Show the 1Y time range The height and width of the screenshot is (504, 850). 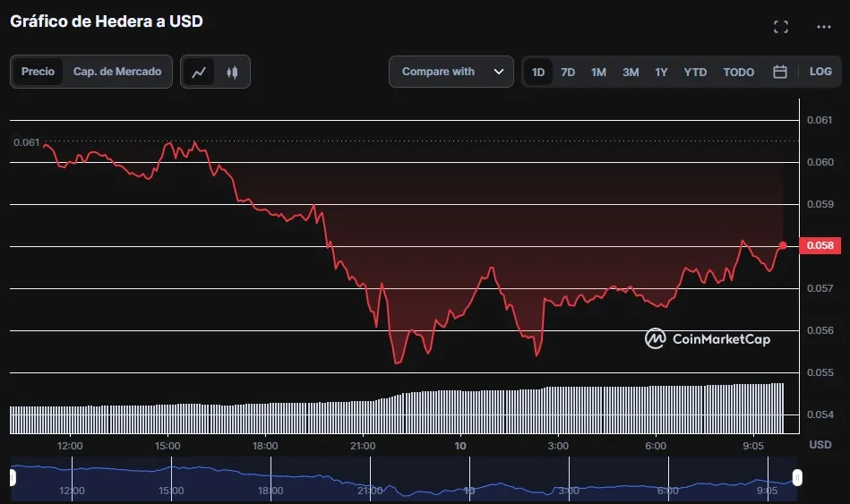(661, 72)
